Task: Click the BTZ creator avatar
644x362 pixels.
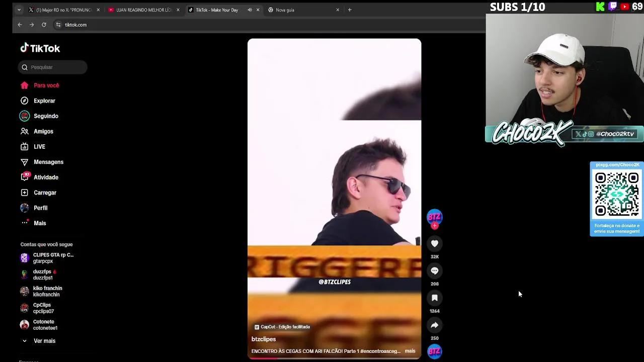Action: pyautogui.click(x=435, y=217)
